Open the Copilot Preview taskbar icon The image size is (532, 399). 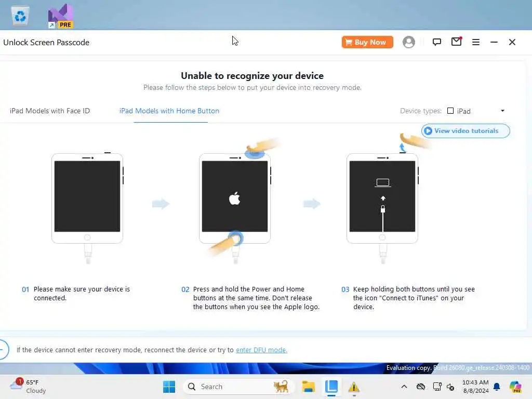(x=515, y=387)
